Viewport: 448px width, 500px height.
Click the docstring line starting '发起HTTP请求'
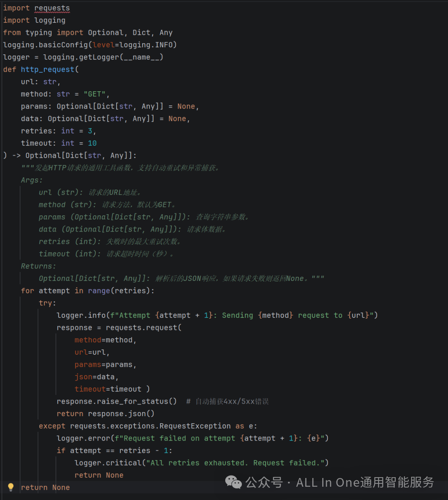pyautogui.click(x=120, y=168)
